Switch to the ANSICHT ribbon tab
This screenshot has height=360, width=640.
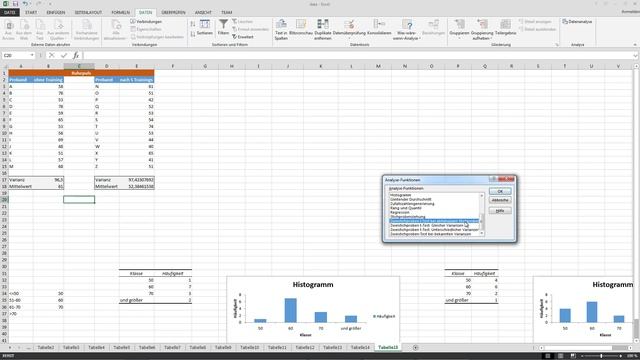(x=203, y=13)
